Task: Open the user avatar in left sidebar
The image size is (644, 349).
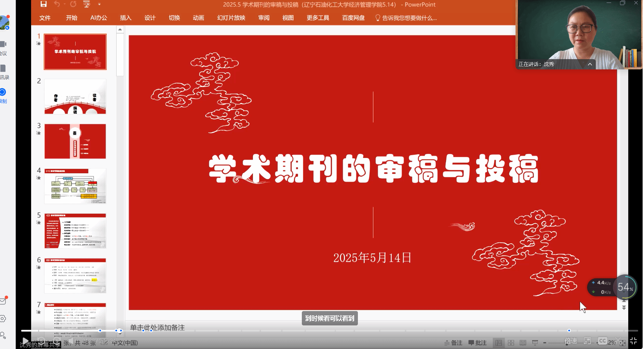Action: pyautogui.click(x=3, y=23)
